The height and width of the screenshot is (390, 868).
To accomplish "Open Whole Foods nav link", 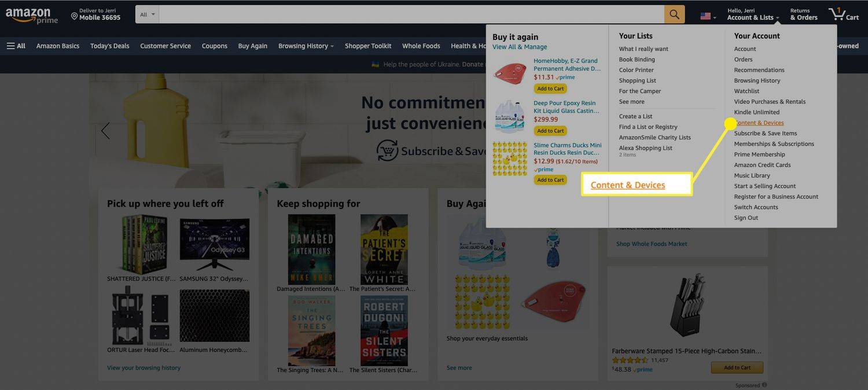I will [x=421, y=46].
